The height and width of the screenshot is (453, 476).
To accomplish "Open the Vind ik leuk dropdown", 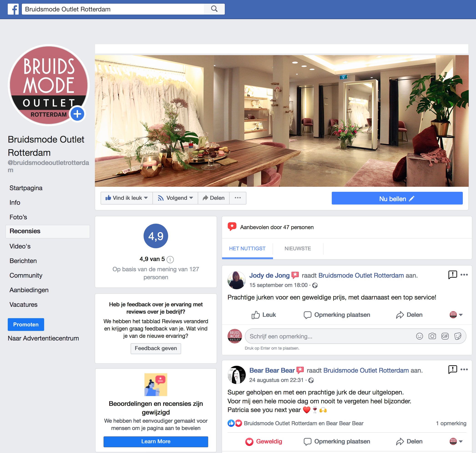I will click(x=127, y=198).
